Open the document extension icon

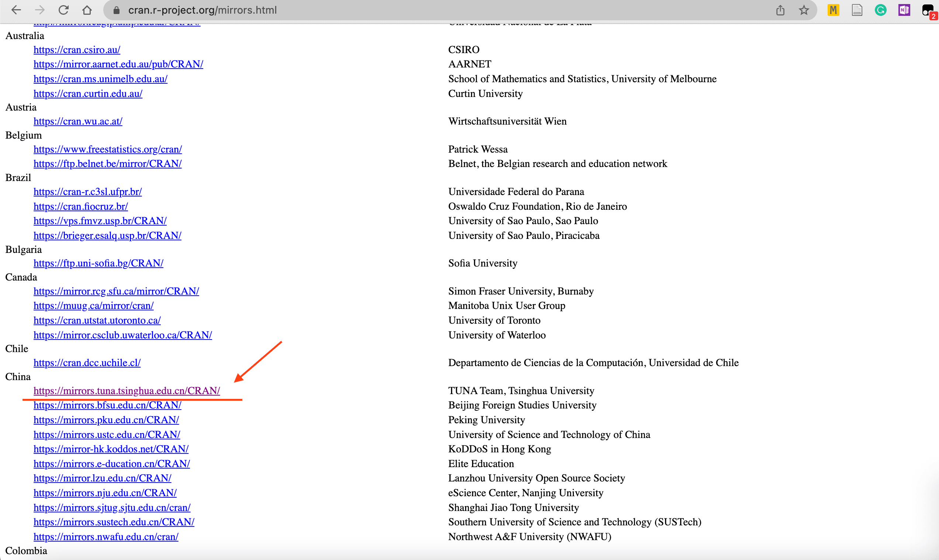coord(857,10)
